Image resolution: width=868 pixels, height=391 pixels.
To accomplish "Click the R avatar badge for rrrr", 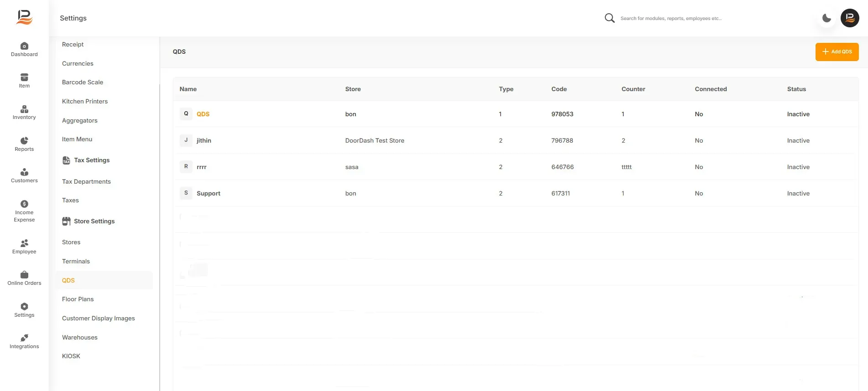I will click(x=186, y=167).
